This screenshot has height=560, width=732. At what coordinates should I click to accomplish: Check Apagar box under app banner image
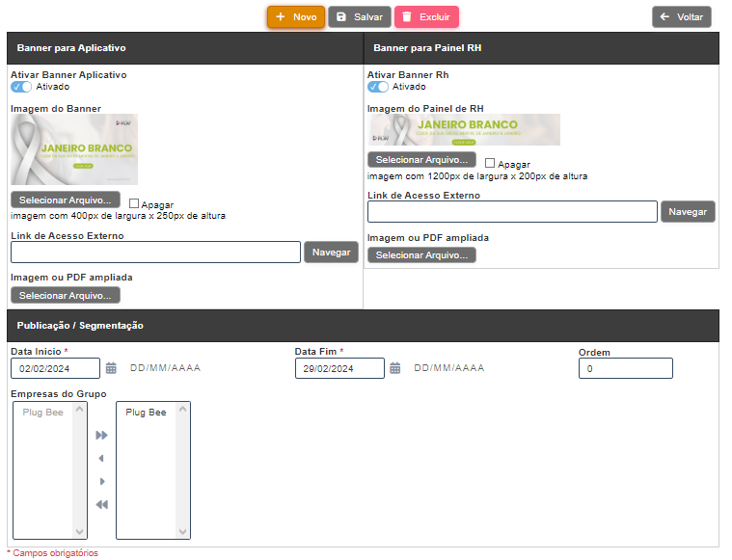(x=134, y=204)
